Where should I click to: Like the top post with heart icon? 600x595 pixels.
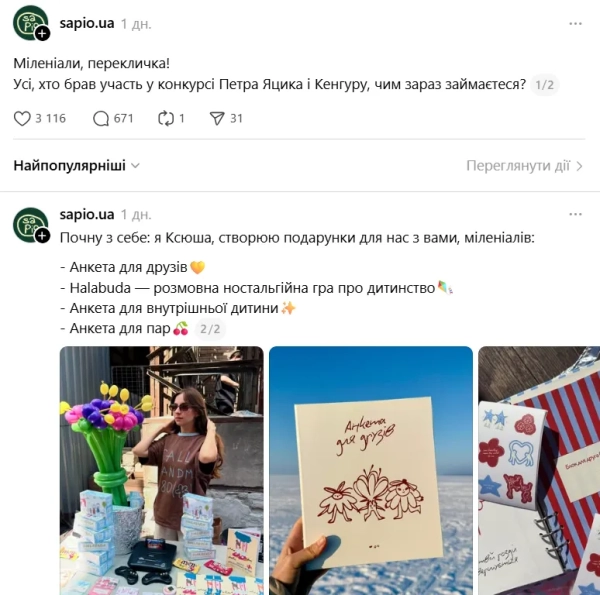click(22, 119)
